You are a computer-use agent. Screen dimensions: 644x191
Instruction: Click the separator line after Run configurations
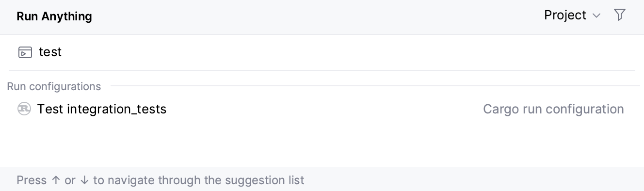(x=375, y=86)
